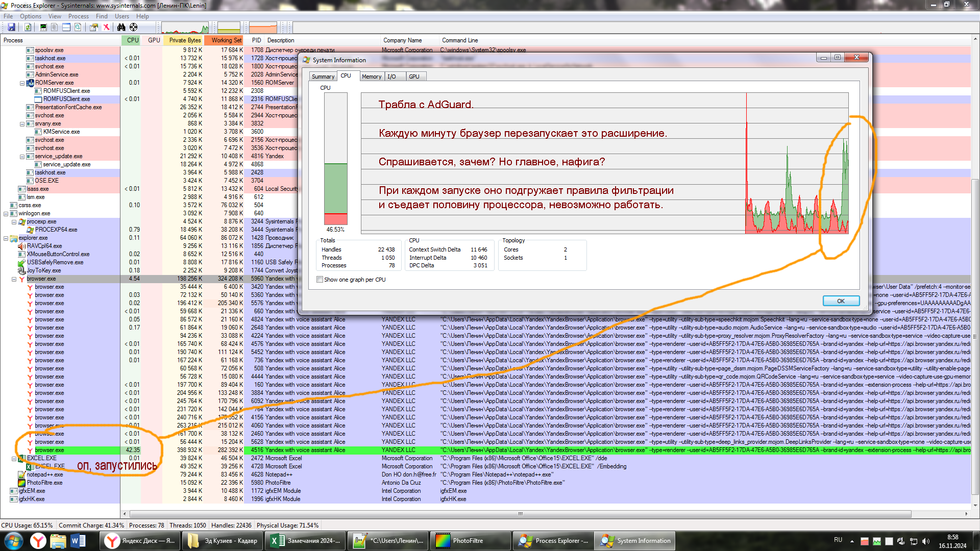Open System Information via toolbar graph icon
The image size is (980, 551).
click(x=43, y=27)
